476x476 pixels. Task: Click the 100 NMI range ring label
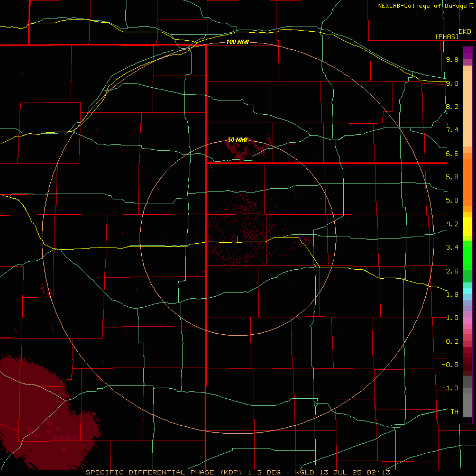237,42
